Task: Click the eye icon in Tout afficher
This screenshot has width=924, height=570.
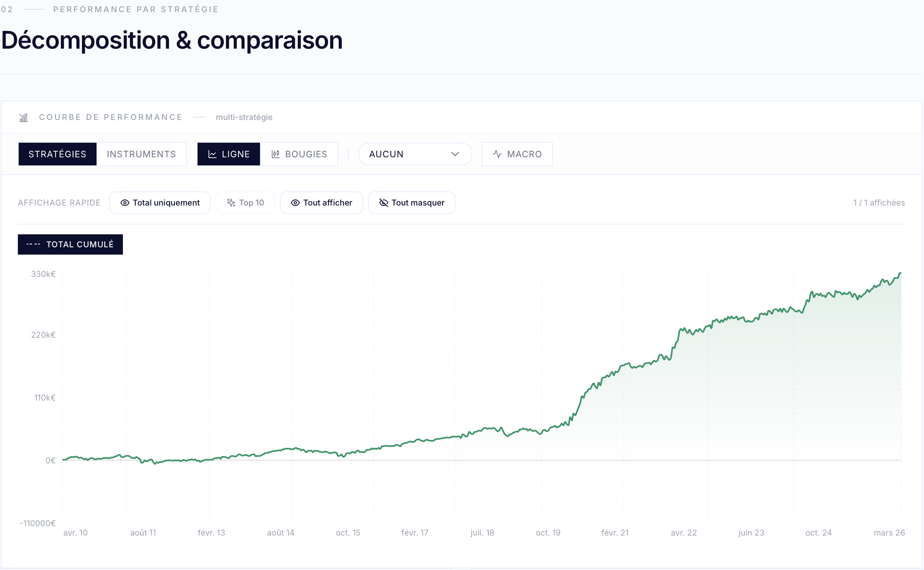Action: pos(295,203)
